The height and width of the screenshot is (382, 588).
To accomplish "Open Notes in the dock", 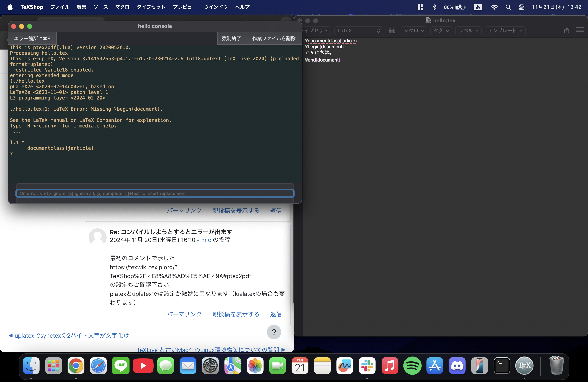I will 322,365.
